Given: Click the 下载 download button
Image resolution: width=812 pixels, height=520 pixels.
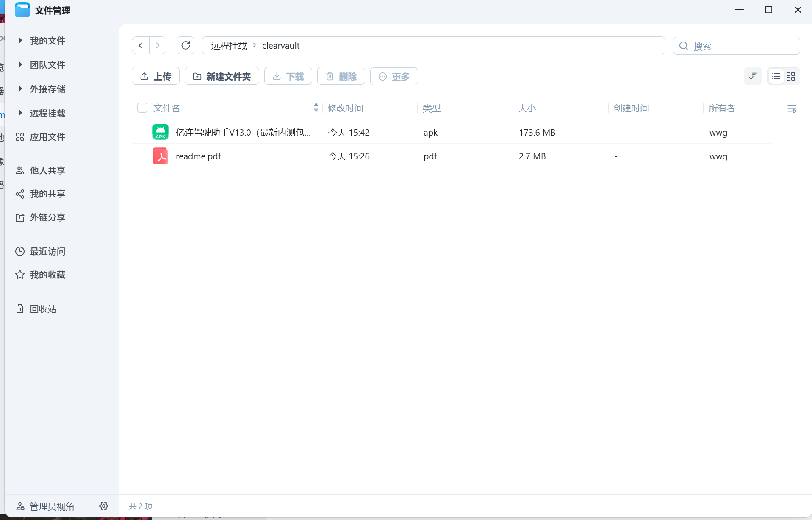Looking at the screenshot, I should 288,76.
